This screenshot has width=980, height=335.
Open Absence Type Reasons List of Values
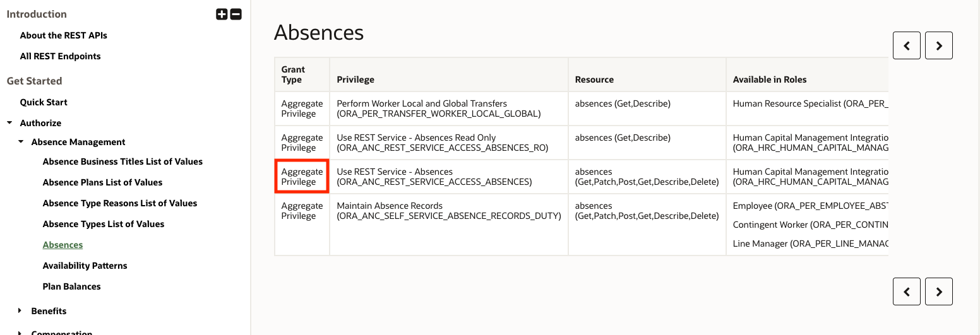coord(120,203)
